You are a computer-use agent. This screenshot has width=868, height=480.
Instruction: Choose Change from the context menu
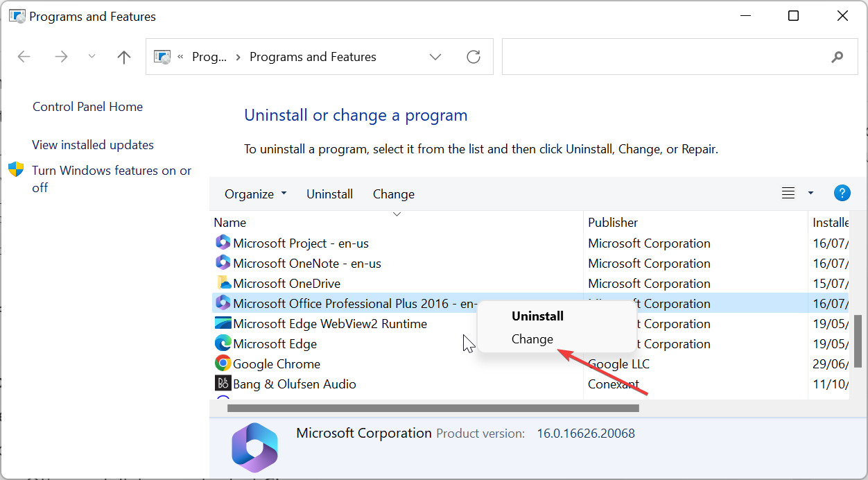click(x=532, y=339)
